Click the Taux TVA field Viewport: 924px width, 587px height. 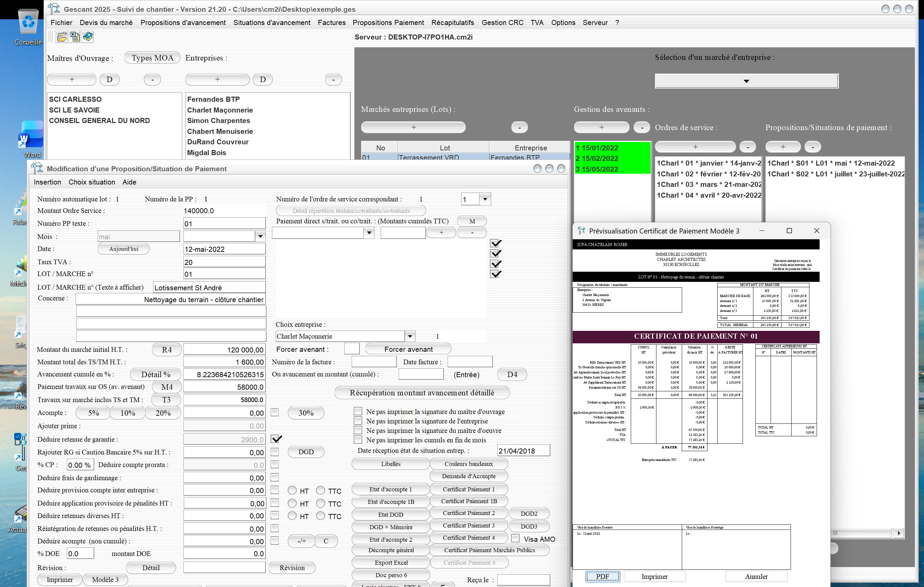tap(224, 262)
